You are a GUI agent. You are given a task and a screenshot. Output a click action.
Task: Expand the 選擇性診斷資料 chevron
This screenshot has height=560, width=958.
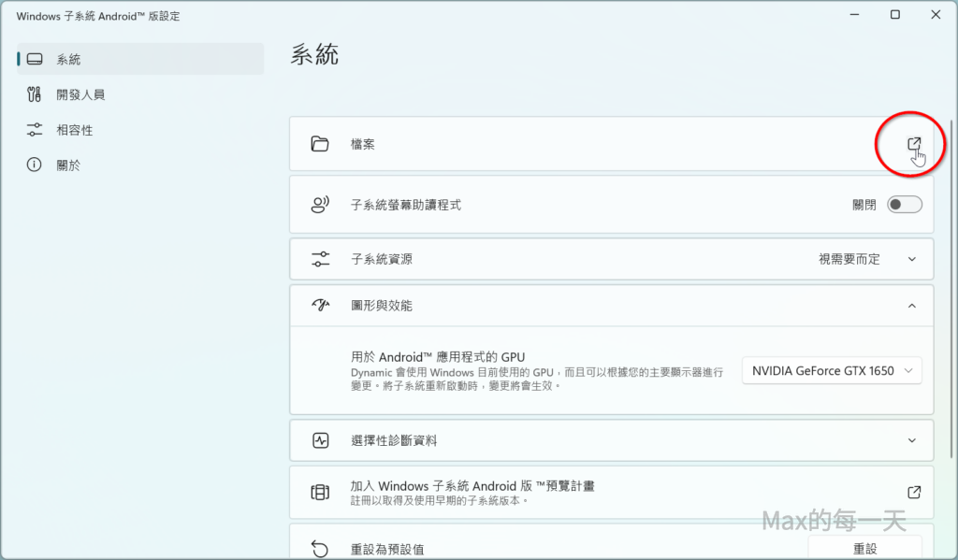911,440
